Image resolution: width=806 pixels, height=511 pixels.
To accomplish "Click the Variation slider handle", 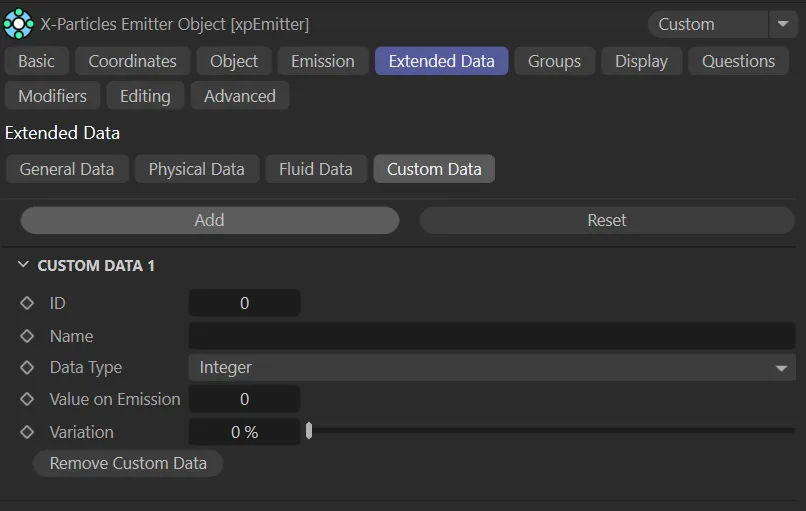I will point(309,431).
